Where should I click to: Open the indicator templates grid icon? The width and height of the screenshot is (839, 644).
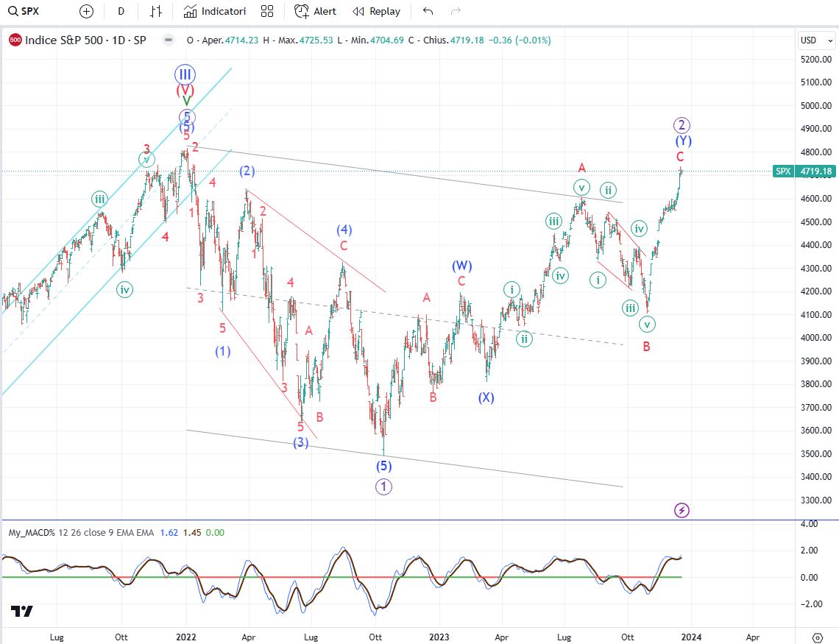pyautogui.click(x=267, y=11)
